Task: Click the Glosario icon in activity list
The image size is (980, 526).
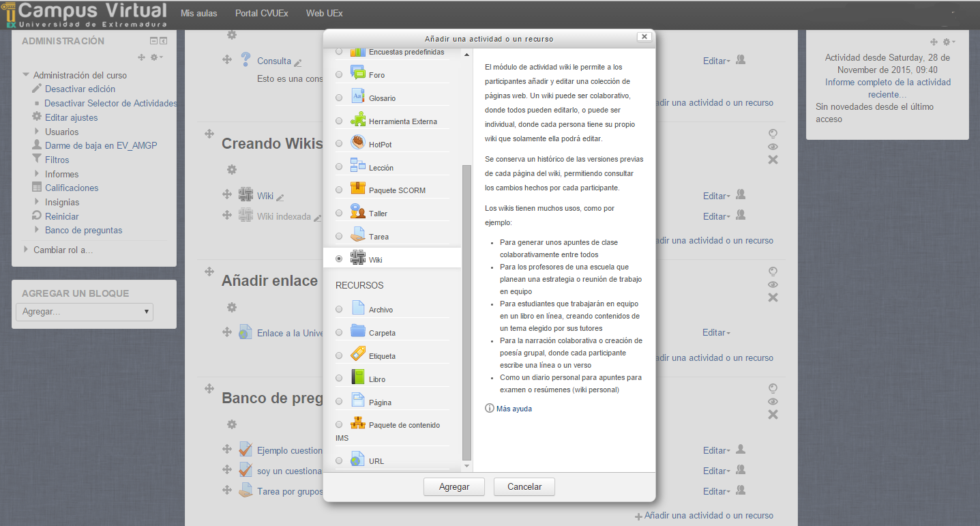Action: (358, 96)
